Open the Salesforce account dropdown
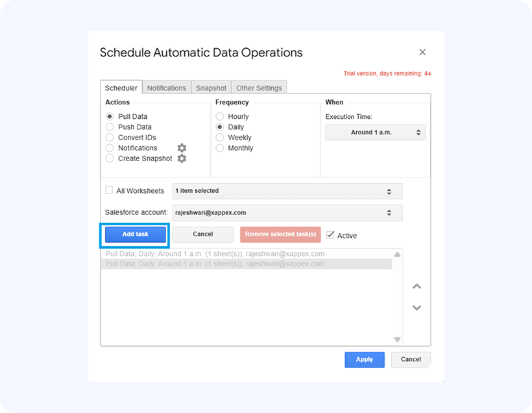Screen dimensions: 532x413 click(x=287, y=212)
